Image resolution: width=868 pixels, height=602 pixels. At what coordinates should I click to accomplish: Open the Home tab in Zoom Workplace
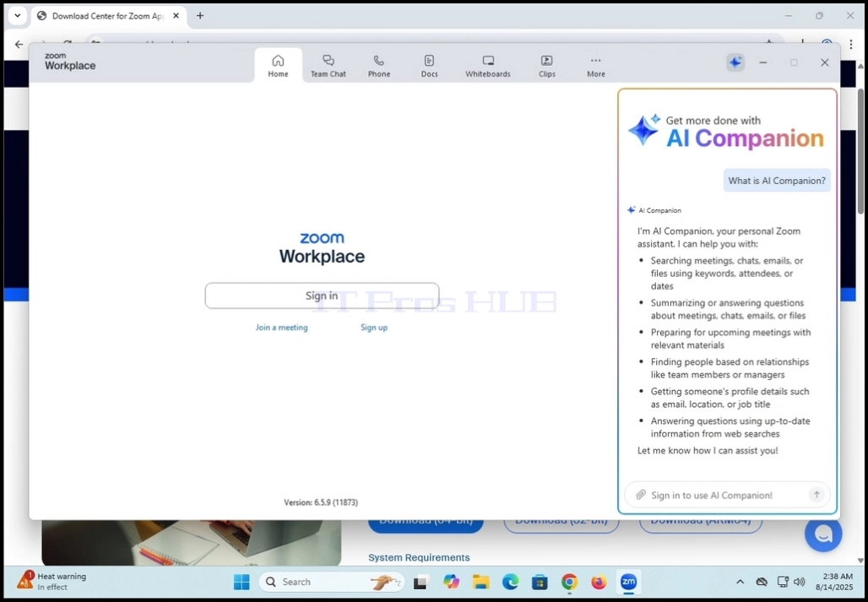278,66
